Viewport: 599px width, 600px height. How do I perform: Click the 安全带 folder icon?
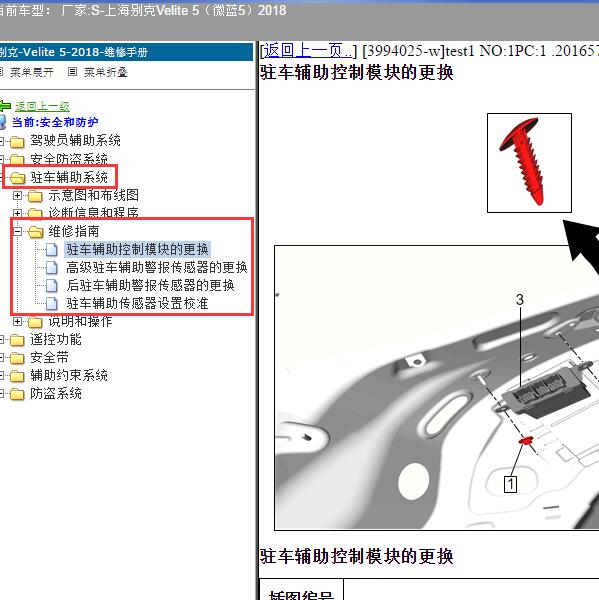17,358
